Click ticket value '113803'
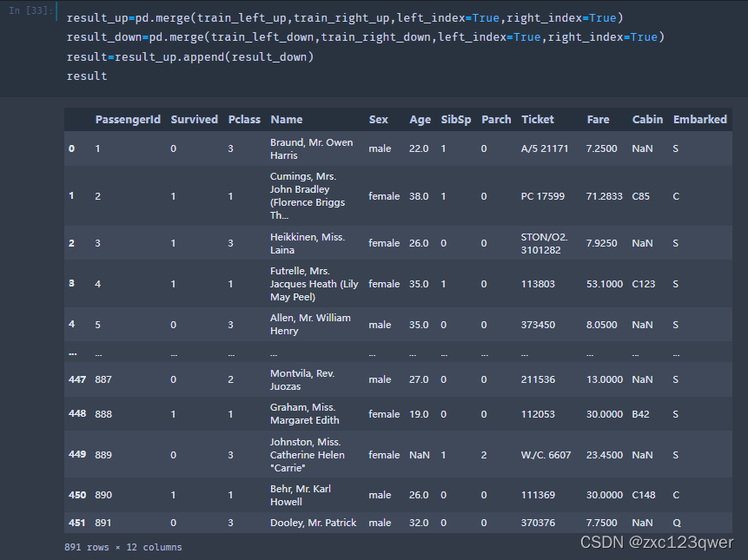Screen dimensions: 748x560 538,284
